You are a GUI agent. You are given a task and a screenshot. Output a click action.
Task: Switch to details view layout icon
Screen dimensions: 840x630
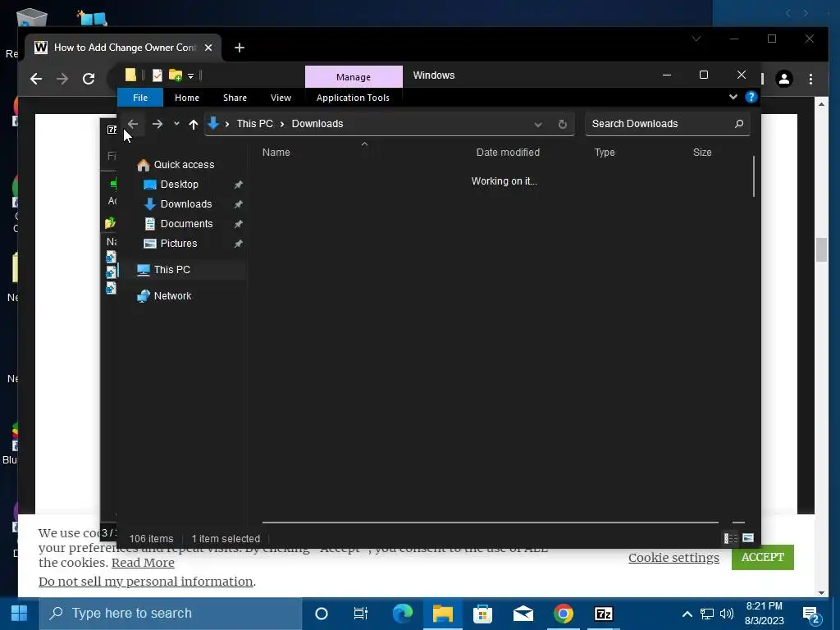coord(730,538)
